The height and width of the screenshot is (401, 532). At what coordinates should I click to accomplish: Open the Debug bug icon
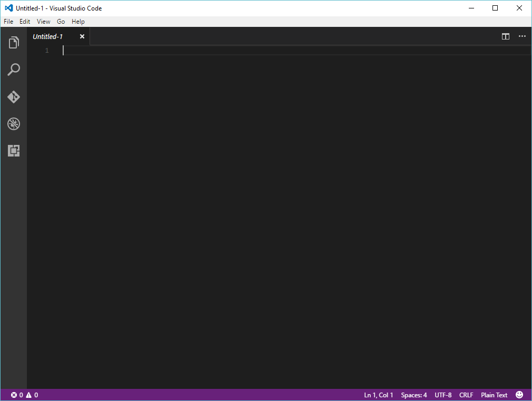pyautogui.click(x=14, y=124)
